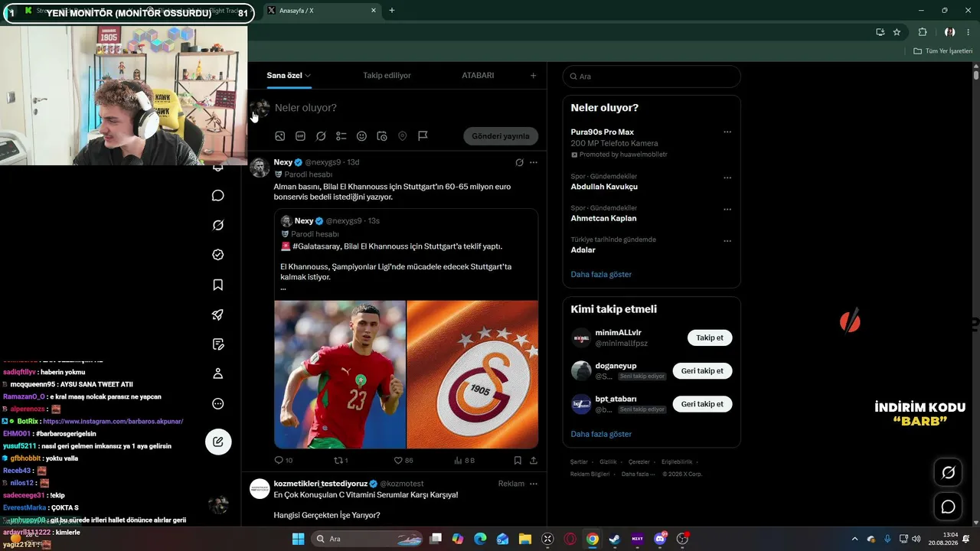
Task: Open a new Chrome tab
Action: click(392, 11)
